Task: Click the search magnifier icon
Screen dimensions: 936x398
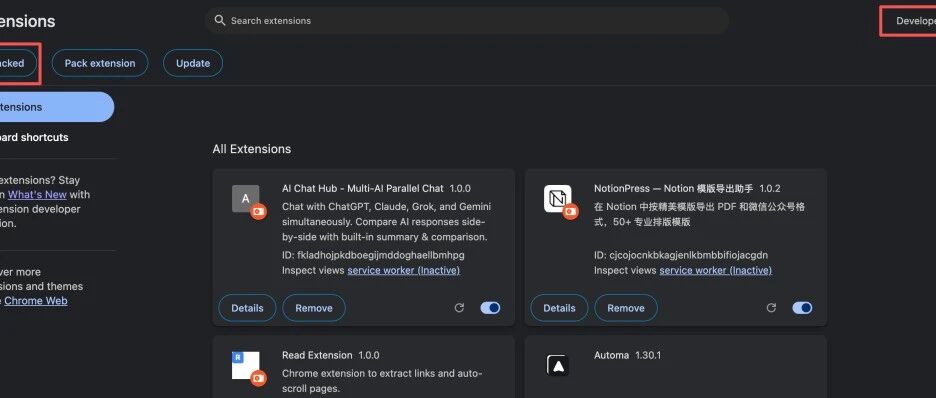Action: point(220,20)
